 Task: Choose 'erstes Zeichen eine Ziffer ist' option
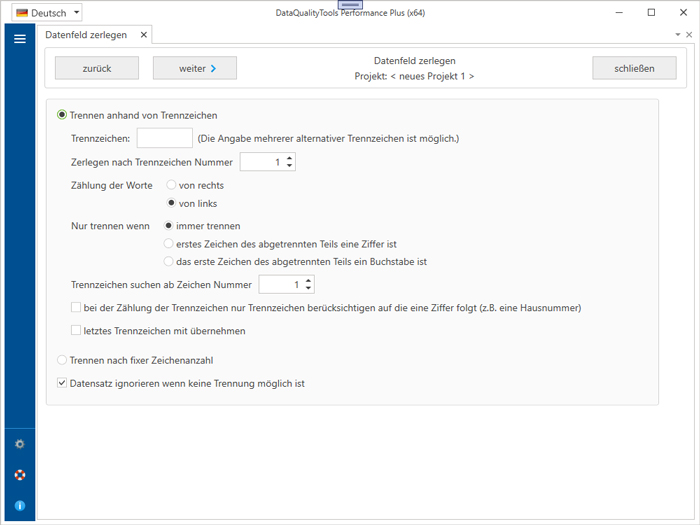(x=169, y=244)
